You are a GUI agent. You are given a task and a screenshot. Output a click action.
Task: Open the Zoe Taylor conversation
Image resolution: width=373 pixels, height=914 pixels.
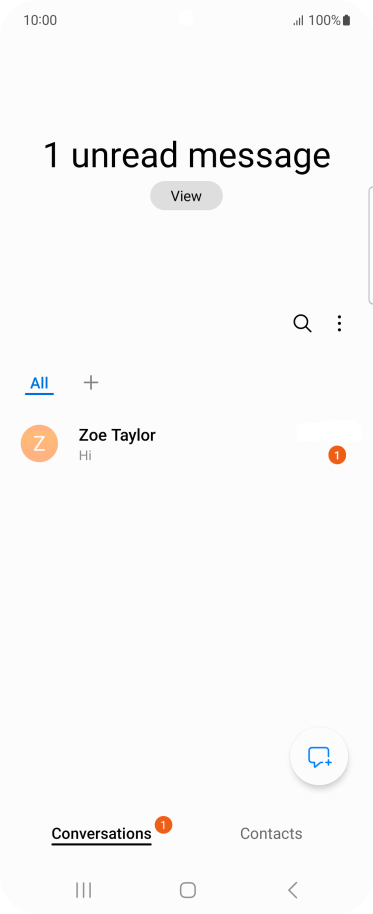186,444
